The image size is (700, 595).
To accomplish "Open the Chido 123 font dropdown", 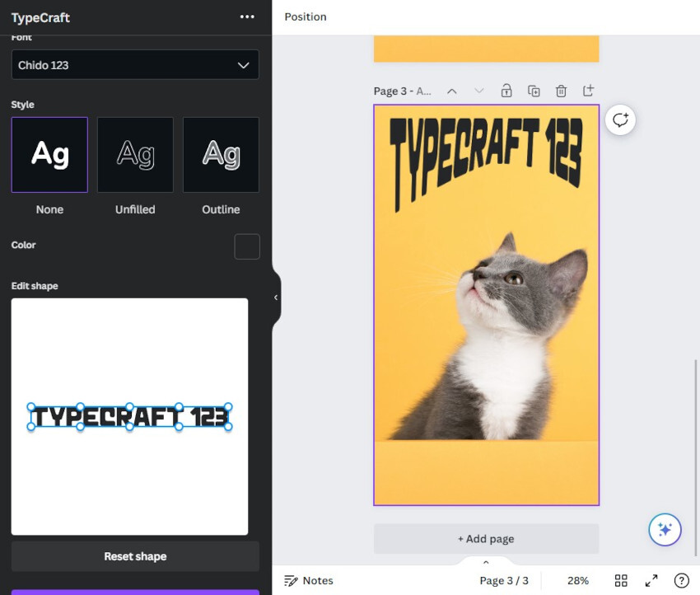I will [x=135, y=65].
